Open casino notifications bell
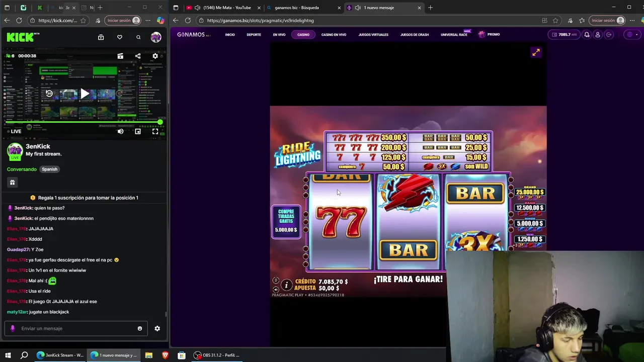This screenshot has width=644, height=362. click(x=587, y=35)
